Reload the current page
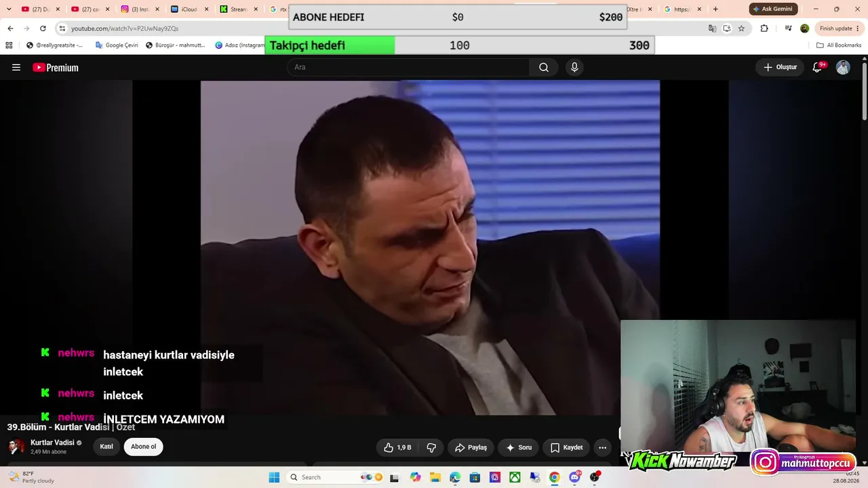868x488 pixels. (43, 28)
